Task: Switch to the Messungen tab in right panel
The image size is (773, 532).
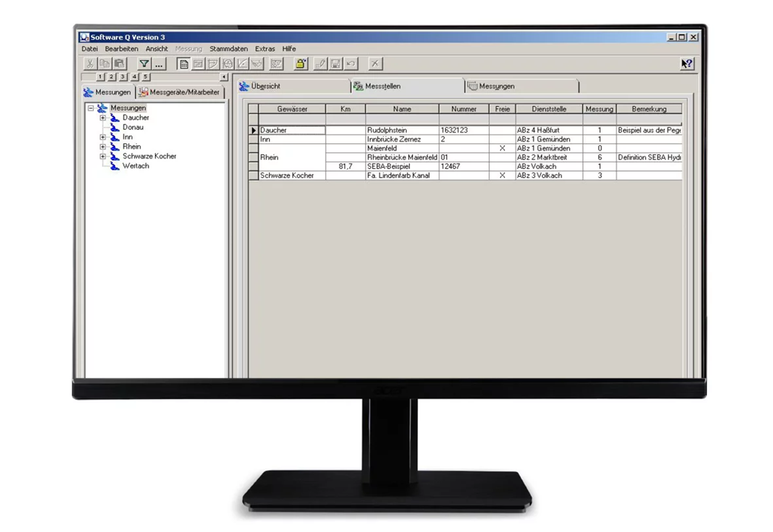Action: (496, 86)
